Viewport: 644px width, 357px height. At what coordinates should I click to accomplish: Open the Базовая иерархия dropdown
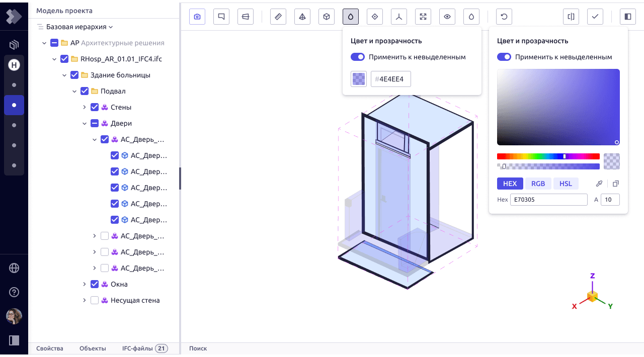point(79,27)
